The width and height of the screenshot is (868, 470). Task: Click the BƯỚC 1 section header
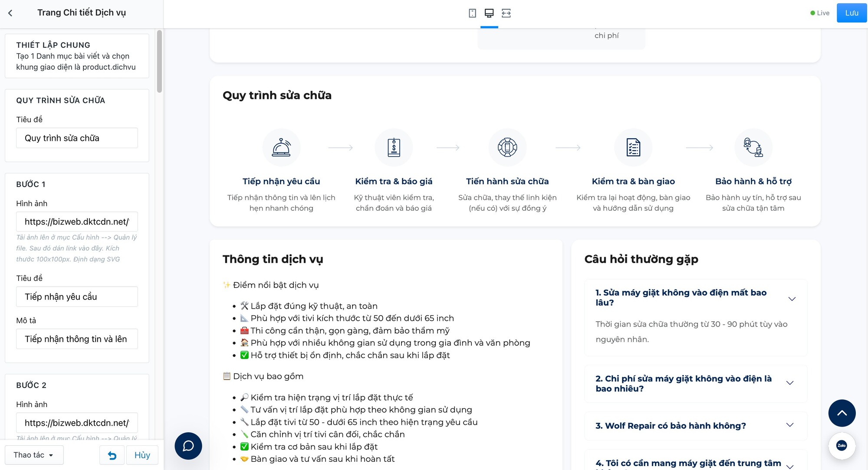tap(31, 184)
